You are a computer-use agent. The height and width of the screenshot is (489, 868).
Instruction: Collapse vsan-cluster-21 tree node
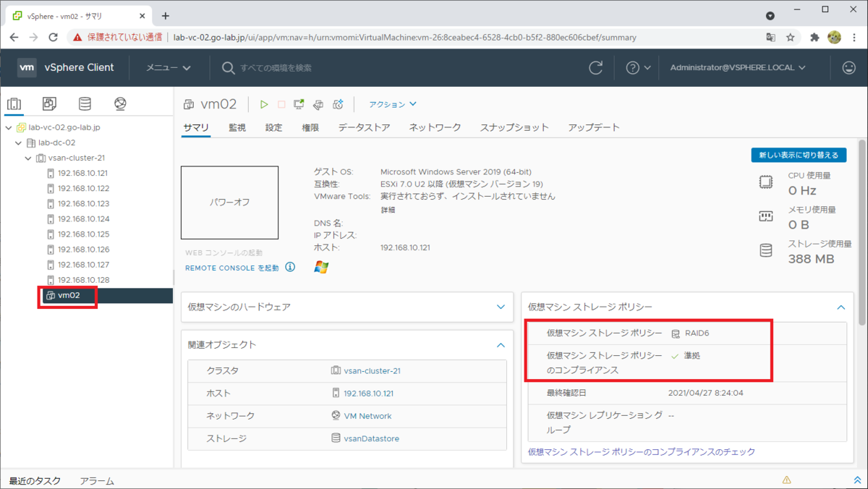click(x=28, y=158)
